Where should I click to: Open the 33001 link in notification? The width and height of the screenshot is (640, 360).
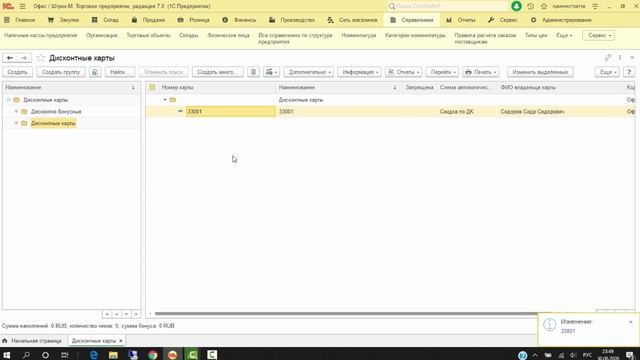coord(568,331)
